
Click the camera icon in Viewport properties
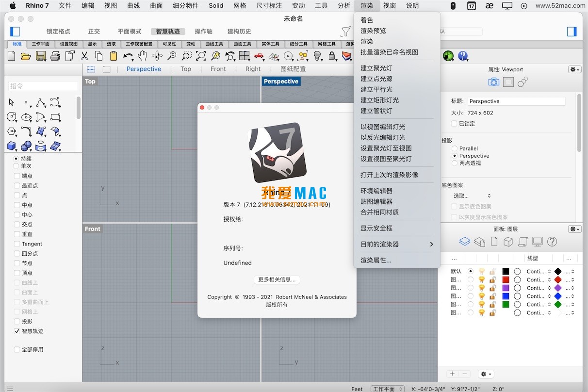point(493,82)
